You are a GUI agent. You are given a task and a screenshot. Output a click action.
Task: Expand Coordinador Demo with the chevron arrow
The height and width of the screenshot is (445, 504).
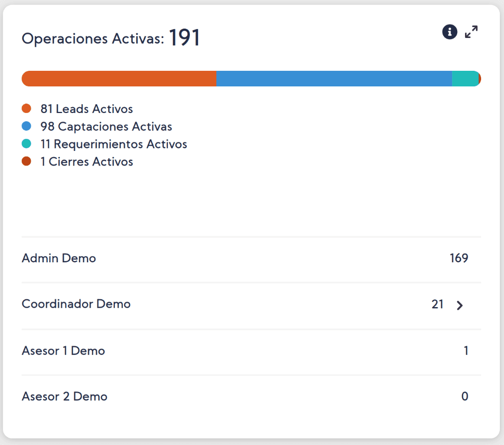(459, 306)
